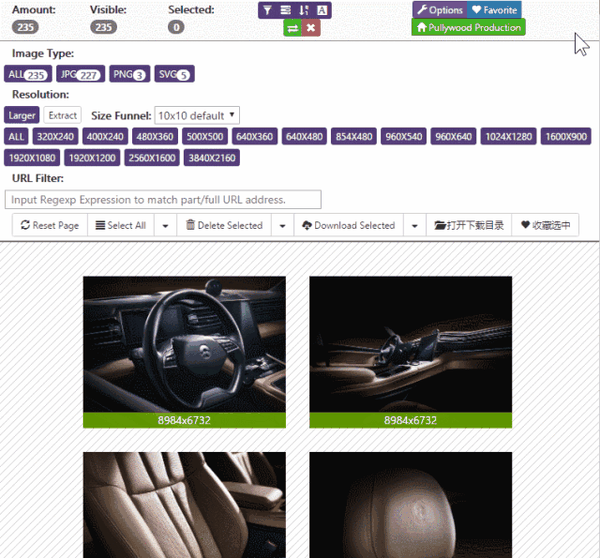Viewport: 600px width, 558px height.
Task: Open the Favorite page
Action: tap(494, 10)
